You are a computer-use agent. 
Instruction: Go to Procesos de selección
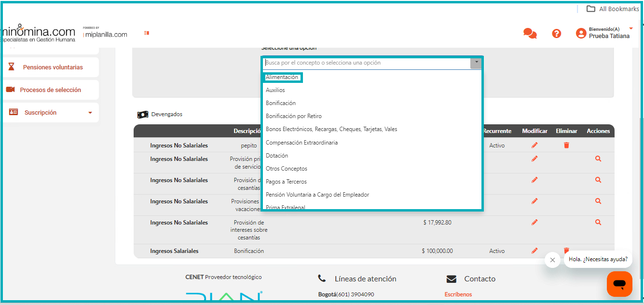click(x=50, y=90)
